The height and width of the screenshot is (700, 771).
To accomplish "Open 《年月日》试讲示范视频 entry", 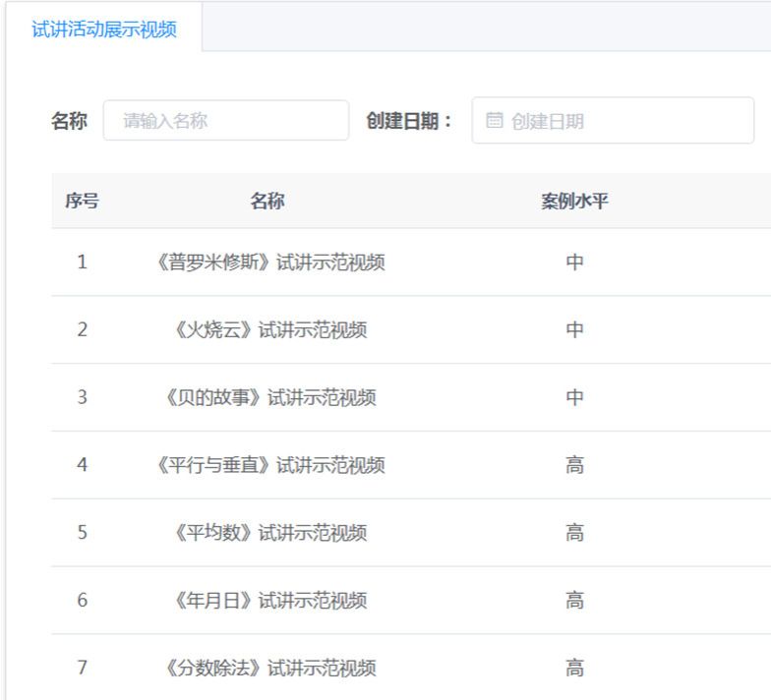I will (268, 601).
